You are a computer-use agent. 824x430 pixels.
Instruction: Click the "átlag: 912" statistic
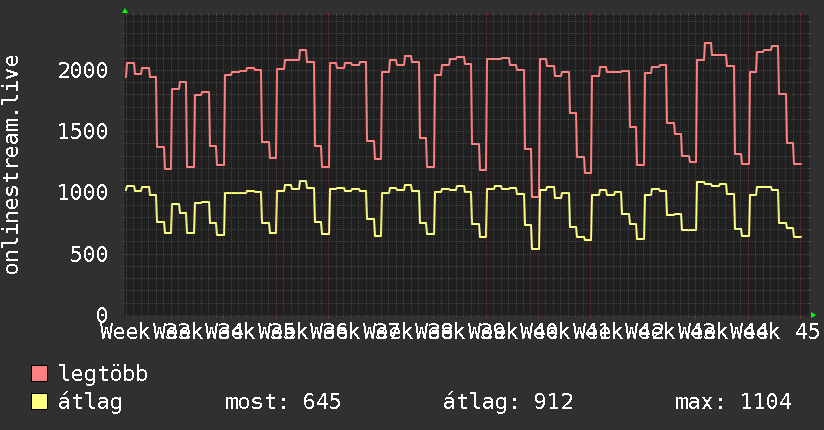pos(508,402)
